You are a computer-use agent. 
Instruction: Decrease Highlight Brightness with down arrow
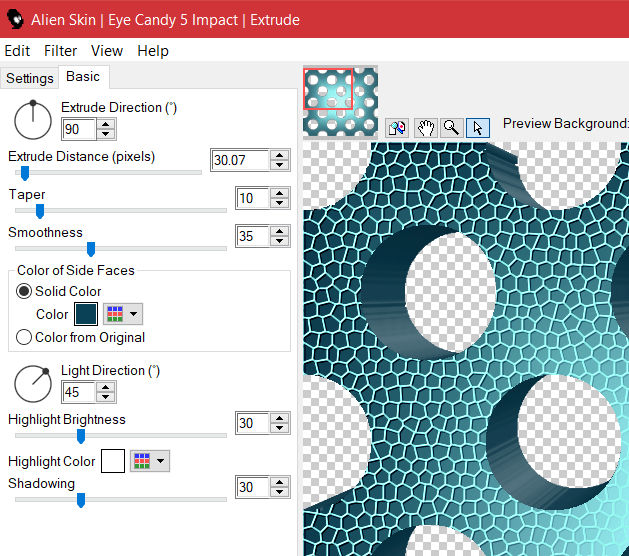point(280,428)
